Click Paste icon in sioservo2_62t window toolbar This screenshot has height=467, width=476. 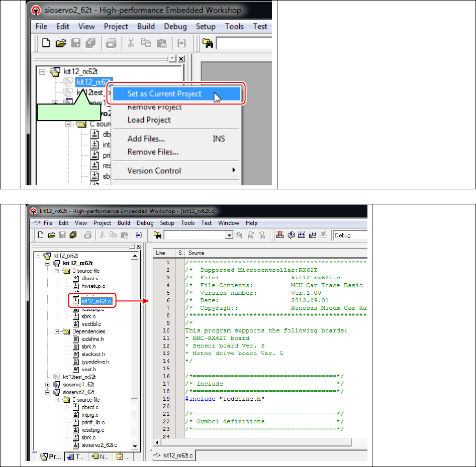[x=161, y=43]
